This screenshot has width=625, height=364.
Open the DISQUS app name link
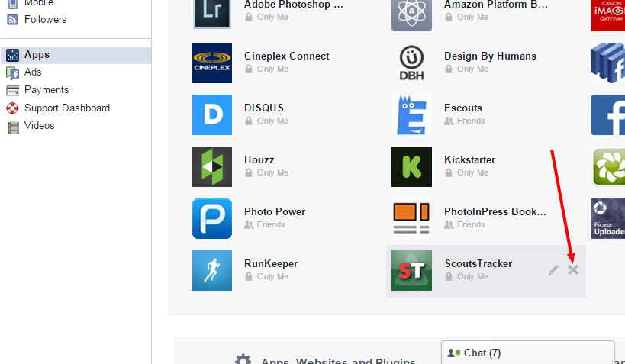(264, 108)
